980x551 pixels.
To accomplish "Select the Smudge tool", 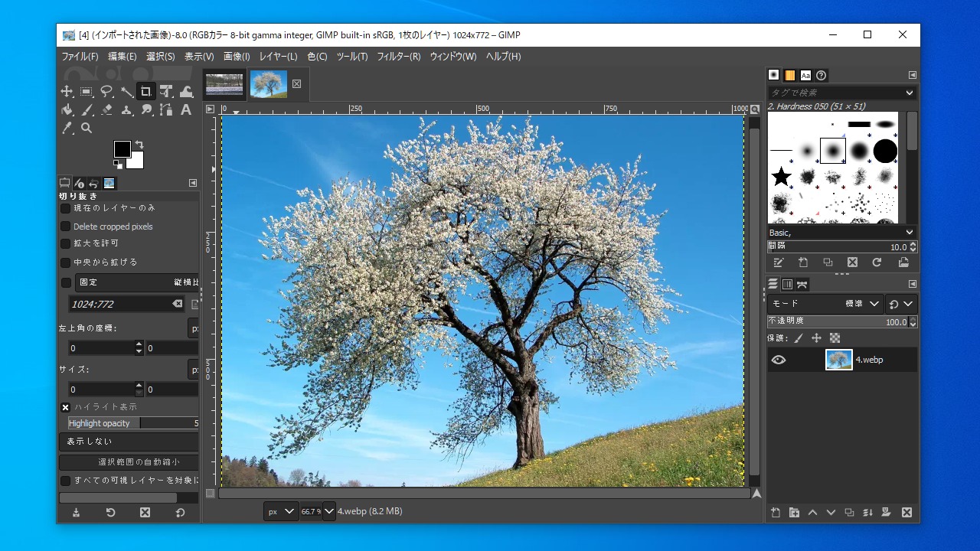I will pyautogui.click(x=145, y=110).
